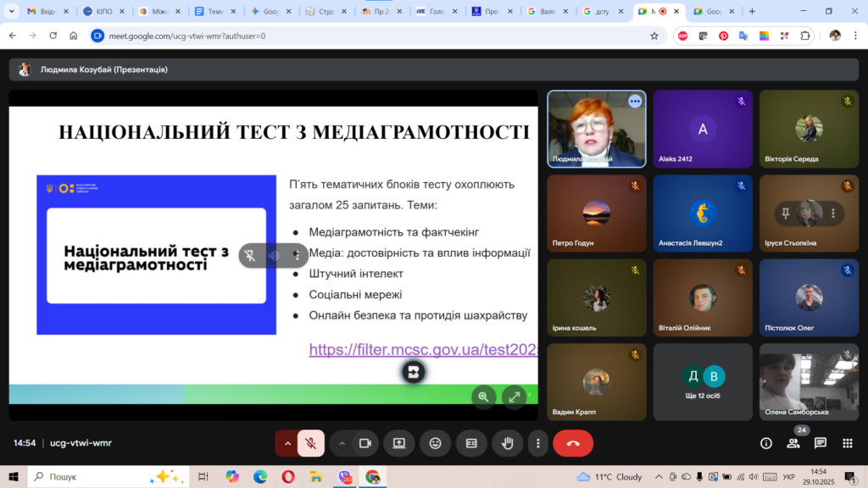Raise hand in the meeting
The image size is (868, 488).
[x=508, y=443]
